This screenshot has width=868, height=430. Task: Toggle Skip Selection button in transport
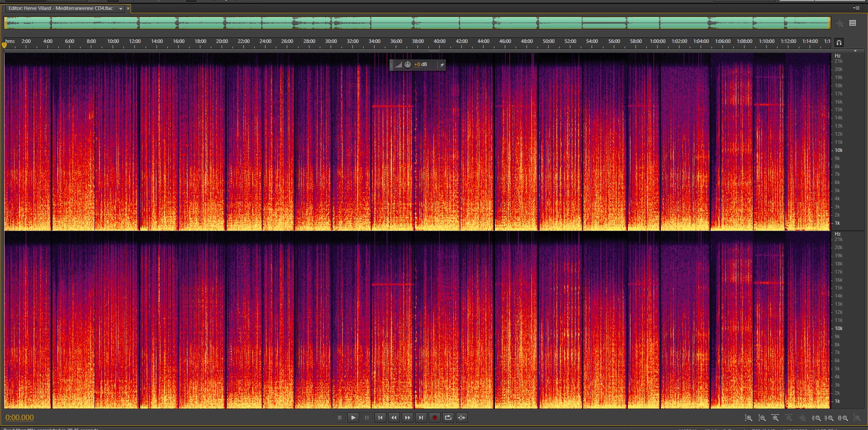point(461,417)
